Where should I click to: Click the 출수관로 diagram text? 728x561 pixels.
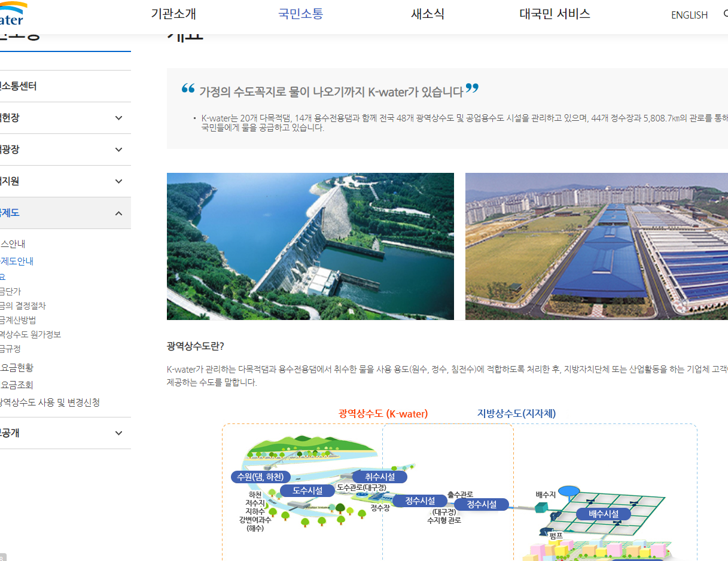pyautogui.click(x=460, y=495)
